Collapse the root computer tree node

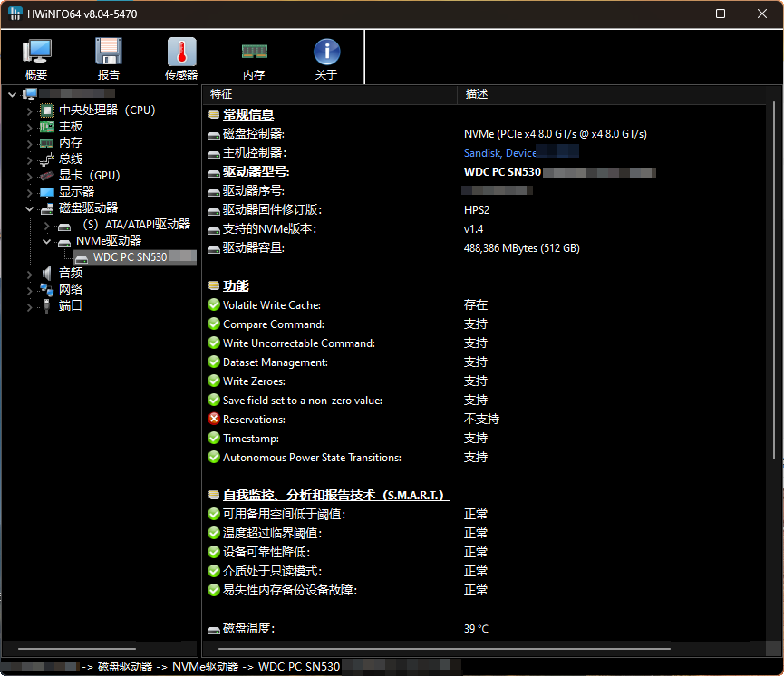pyautogui.click(x=13, y=94)
